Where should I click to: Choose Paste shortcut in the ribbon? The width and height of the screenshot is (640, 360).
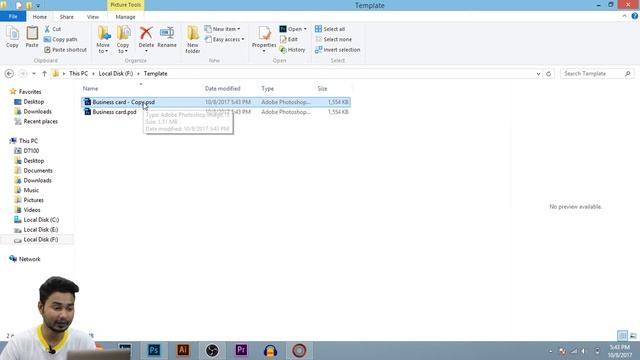65,49
